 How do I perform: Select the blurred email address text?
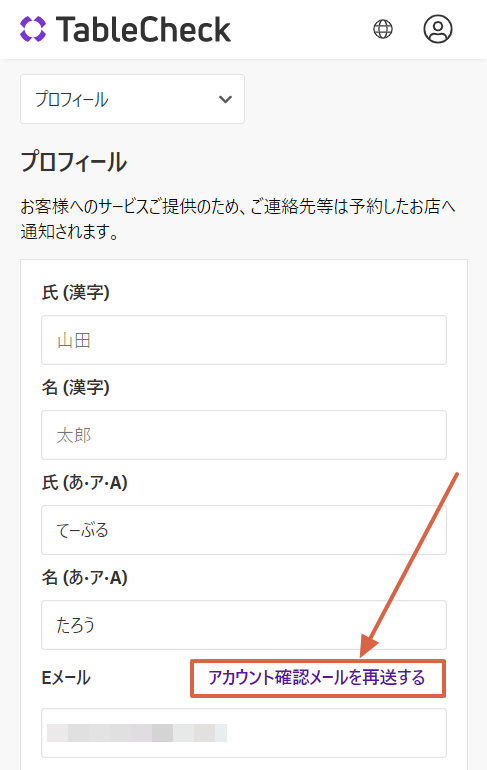click(x=137, y=733)
